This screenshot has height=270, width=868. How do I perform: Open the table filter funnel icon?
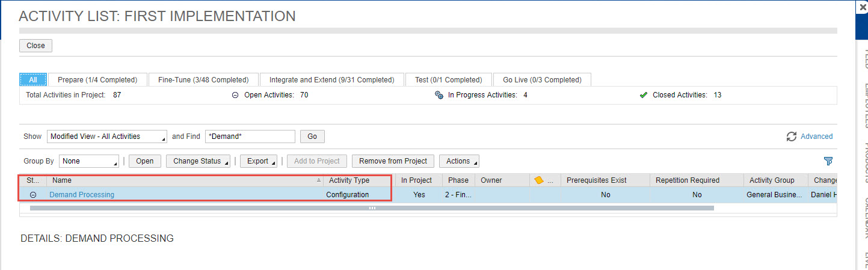coord(828,161)
